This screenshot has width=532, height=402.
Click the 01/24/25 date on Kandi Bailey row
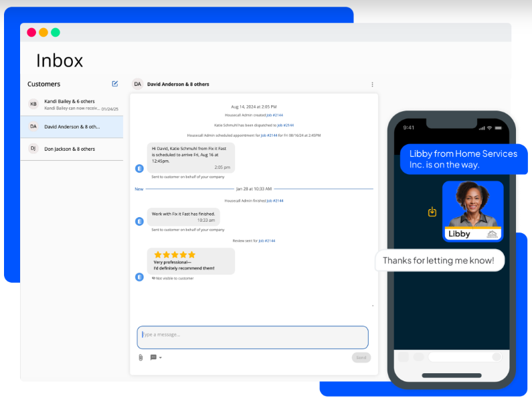click(x=110, y=109)
